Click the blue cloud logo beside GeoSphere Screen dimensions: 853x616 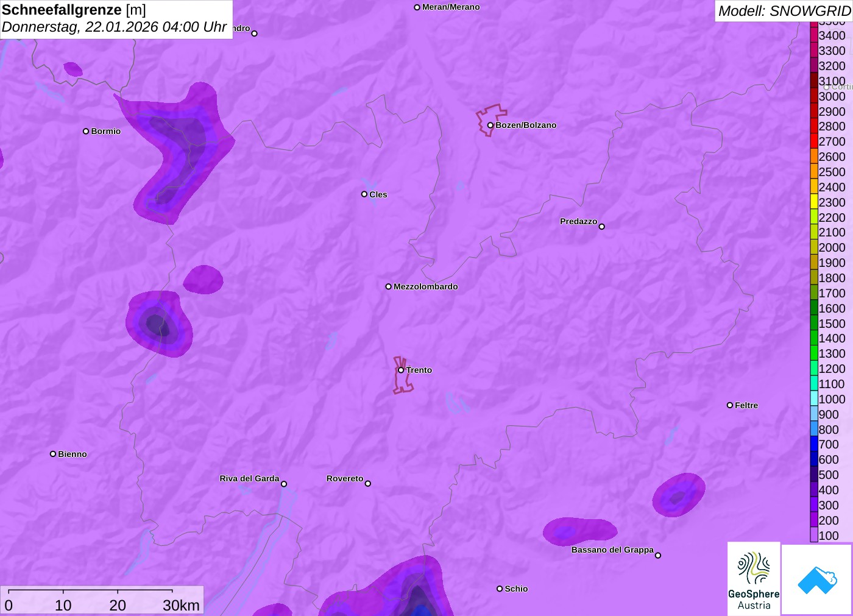point(817,579)
